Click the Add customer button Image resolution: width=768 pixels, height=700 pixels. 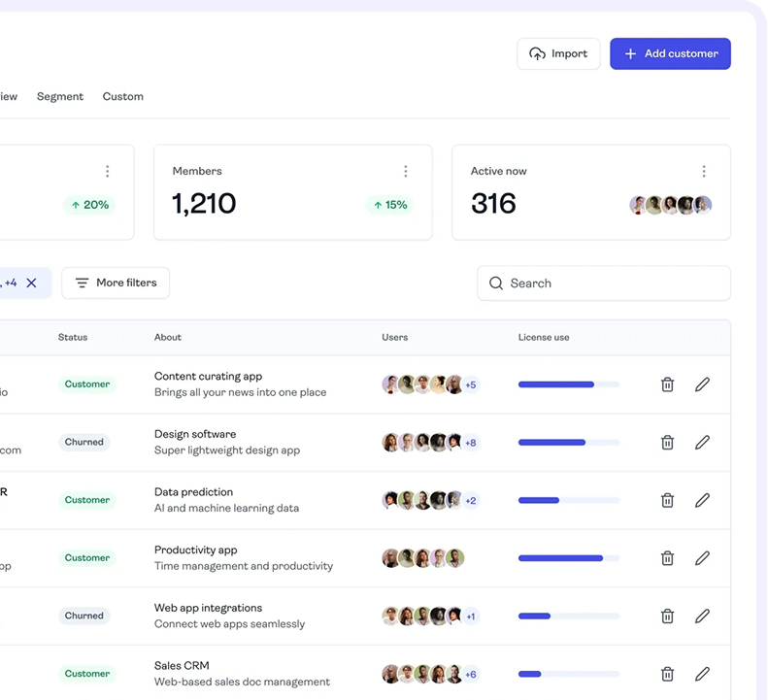pyautogui.click(x=670, y=53)
